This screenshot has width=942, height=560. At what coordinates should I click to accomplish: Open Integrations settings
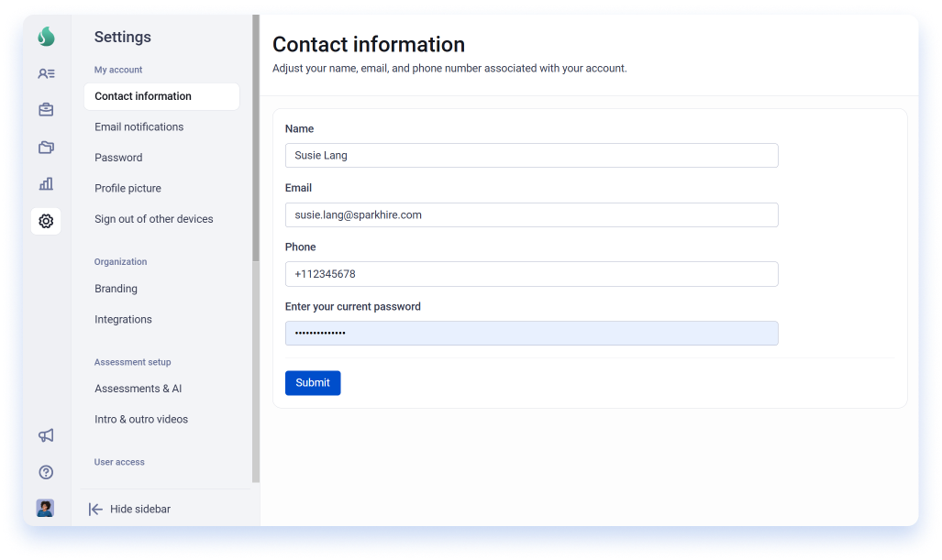123,319
